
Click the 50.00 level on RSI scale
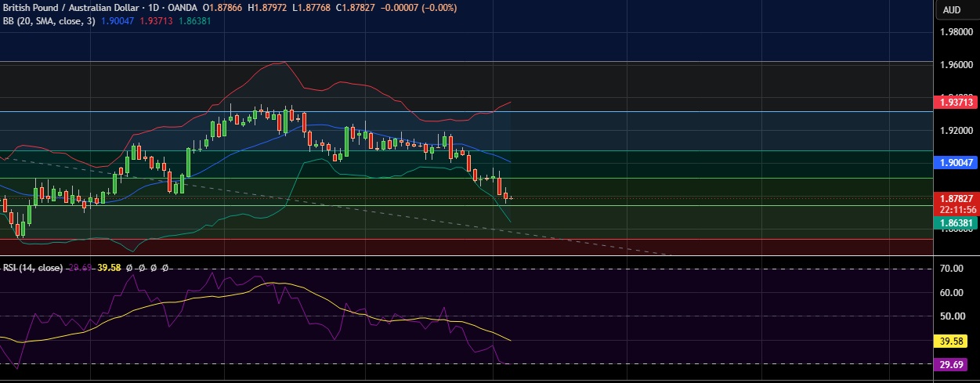[x=953, y=316]
